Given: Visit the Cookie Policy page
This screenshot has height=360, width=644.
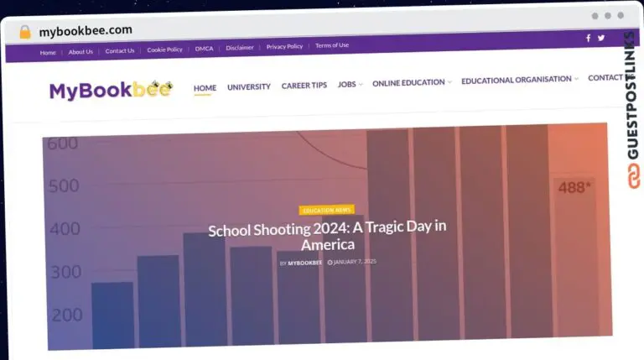Looking at the screenshot, I should (x=164, y=50).
